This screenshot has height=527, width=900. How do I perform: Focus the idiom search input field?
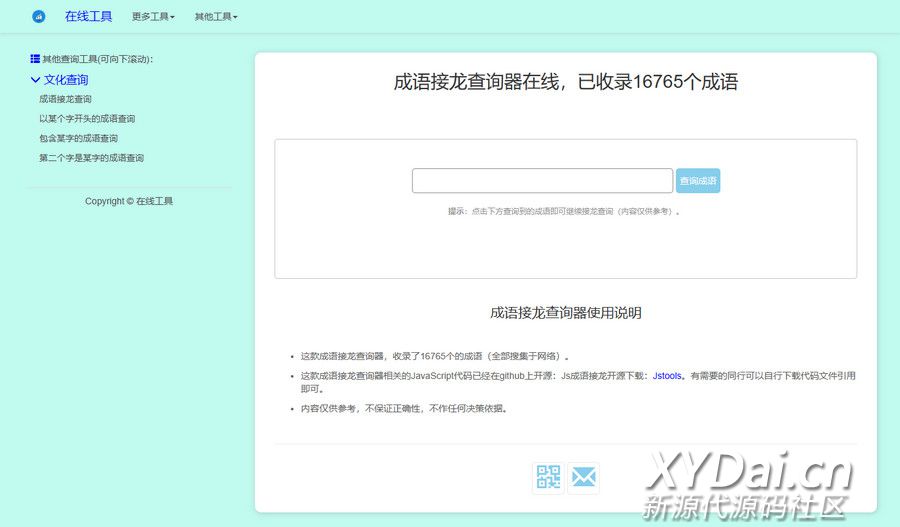click(542, 181)
